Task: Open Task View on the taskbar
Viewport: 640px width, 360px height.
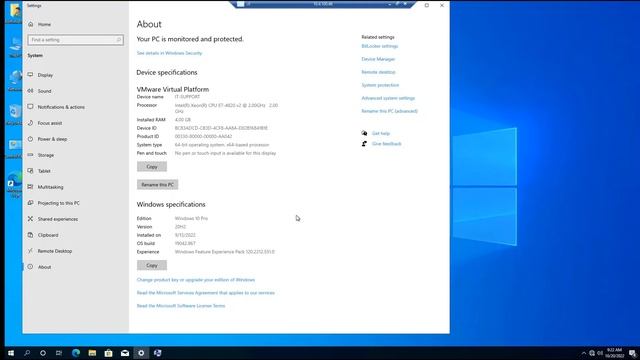Action: pos(59,353)
